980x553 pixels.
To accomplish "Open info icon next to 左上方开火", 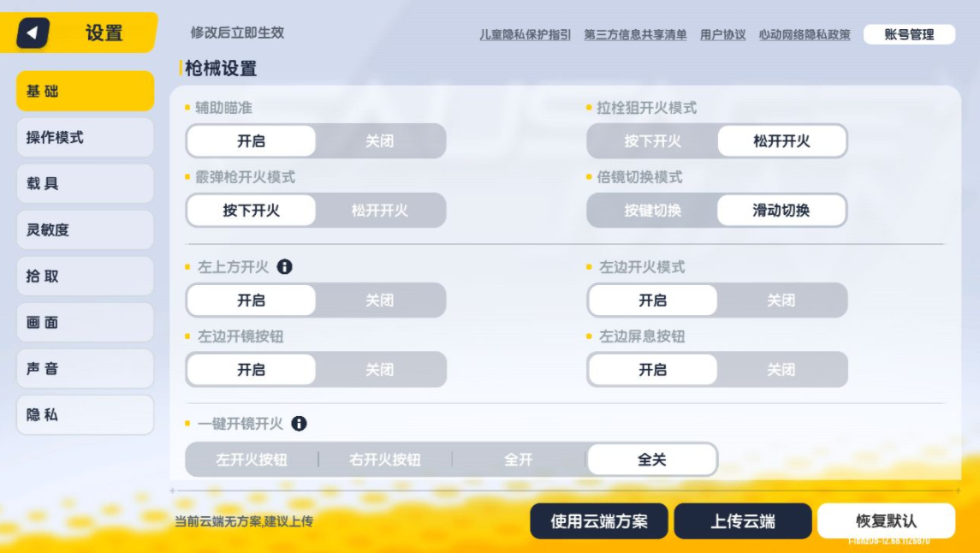I will coord(284,267).
